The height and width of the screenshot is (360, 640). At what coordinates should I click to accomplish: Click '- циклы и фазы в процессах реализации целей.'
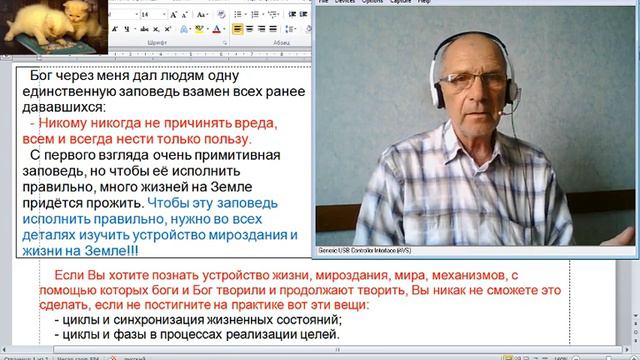197,334
